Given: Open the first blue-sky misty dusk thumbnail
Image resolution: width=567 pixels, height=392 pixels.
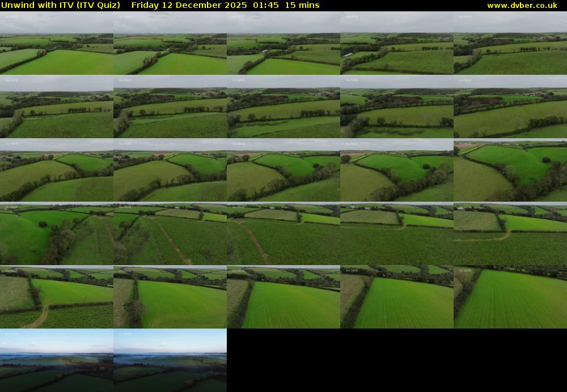Looking at the screenshot, I should [x=57, y=360].
